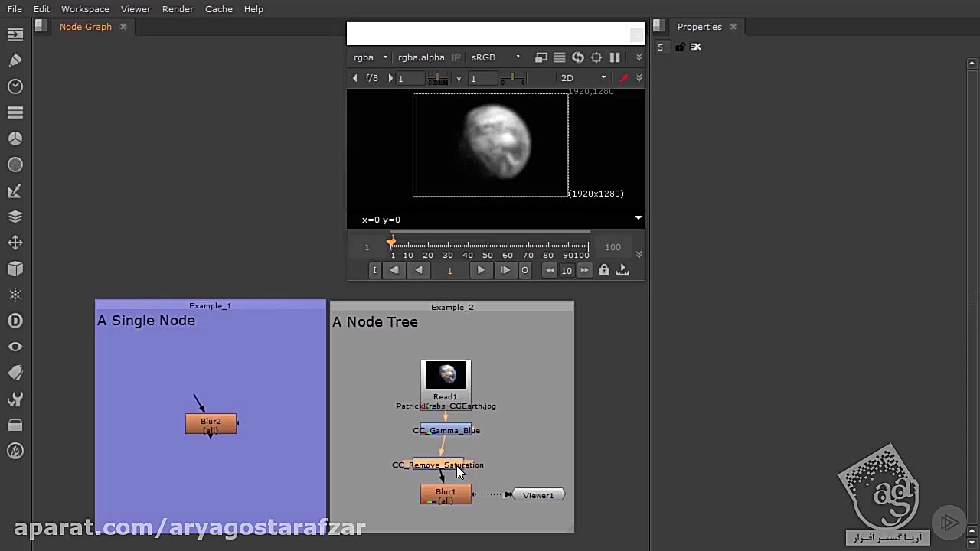Click the viewer refresh icon

point(578,57)
